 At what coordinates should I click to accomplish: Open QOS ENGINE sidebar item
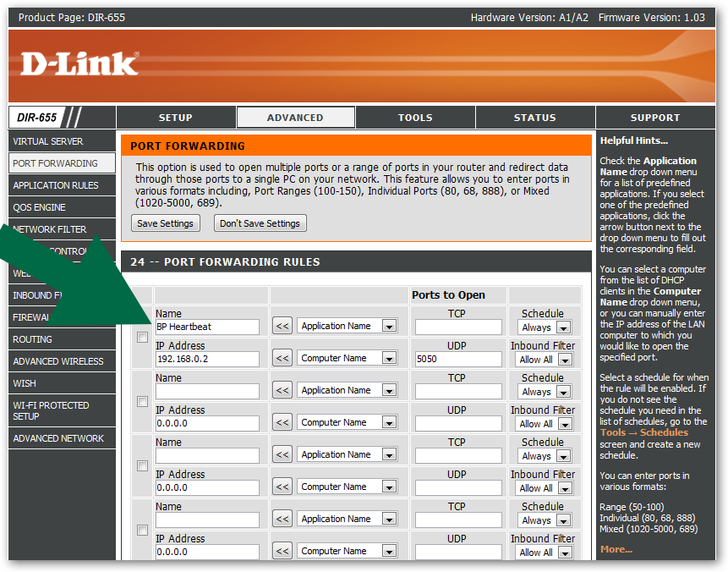click(62, 207)
